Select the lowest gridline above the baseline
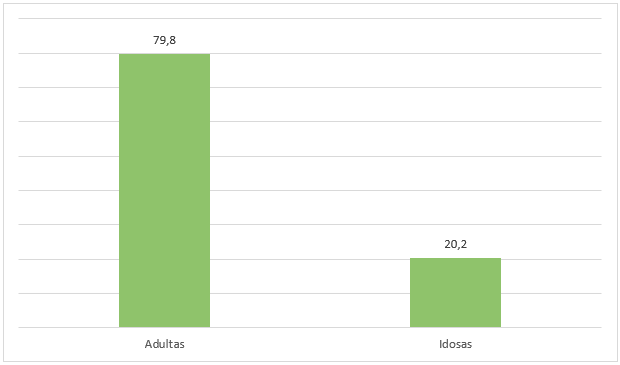This screenshot has height=365, width=620. click(310, 293)
